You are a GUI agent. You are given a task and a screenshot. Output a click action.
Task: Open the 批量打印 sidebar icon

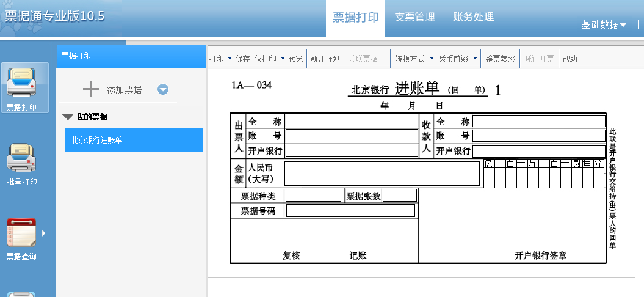point(21,158)
